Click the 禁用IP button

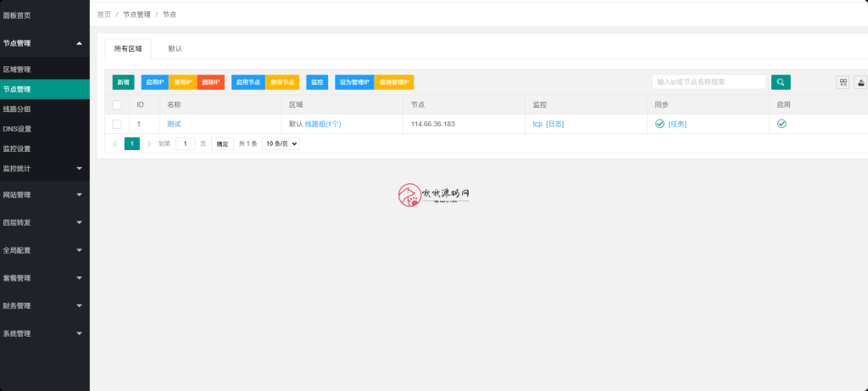click(183, 82)
